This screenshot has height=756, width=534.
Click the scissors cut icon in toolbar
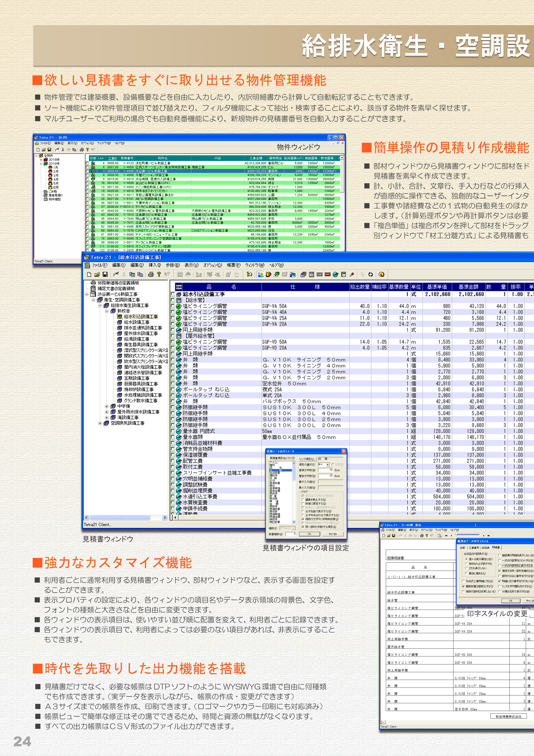coord(124,275)
